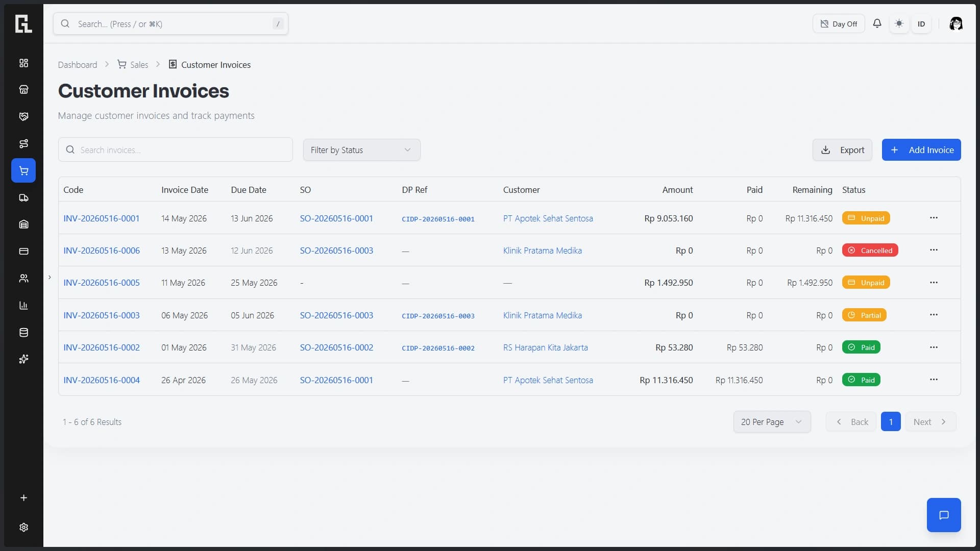Open row actions for INV-20260516-0004
The width and height of the screenshot is (980, 551).
[934, 380]
